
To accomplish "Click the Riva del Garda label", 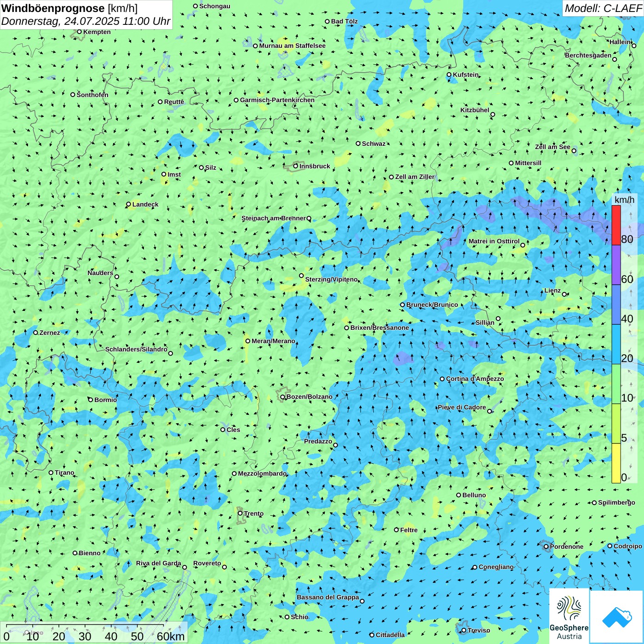I will [x=159, y=563].
